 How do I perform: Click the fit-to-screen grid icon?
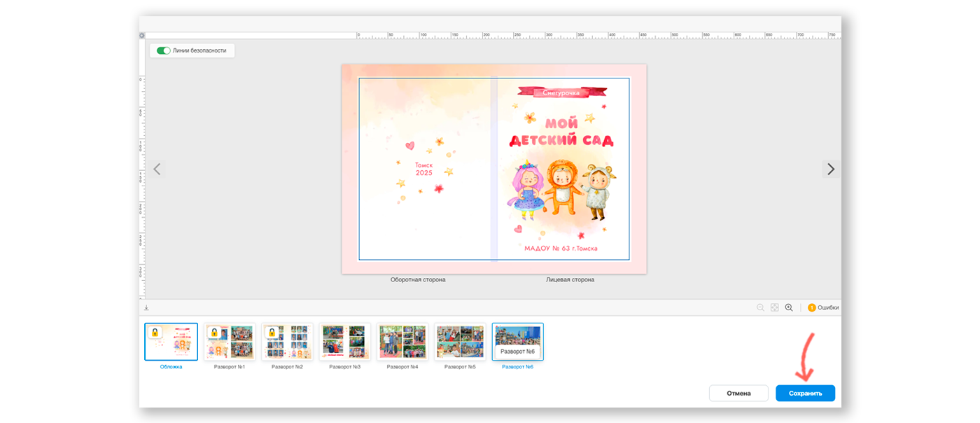pyautogui.click(x=775, y=307)
